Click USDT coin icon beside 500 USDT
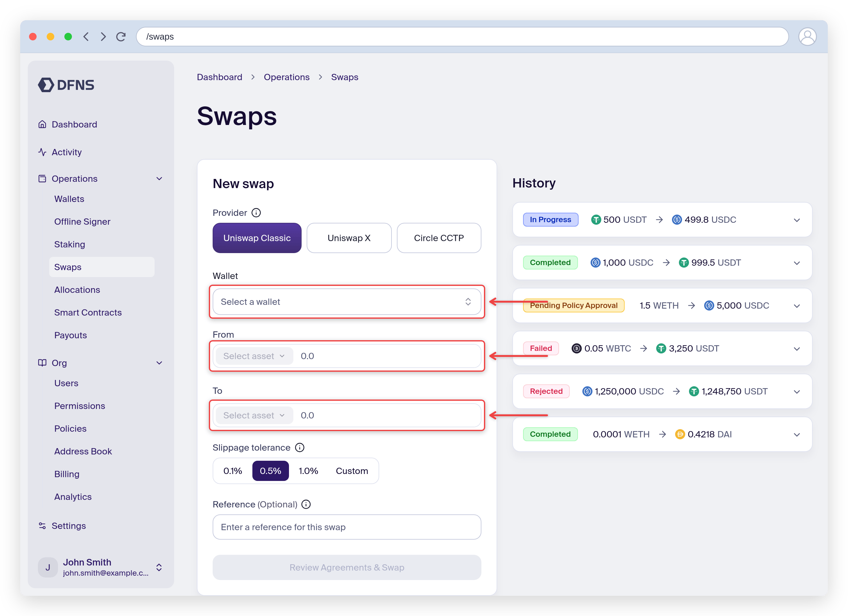 596,220
